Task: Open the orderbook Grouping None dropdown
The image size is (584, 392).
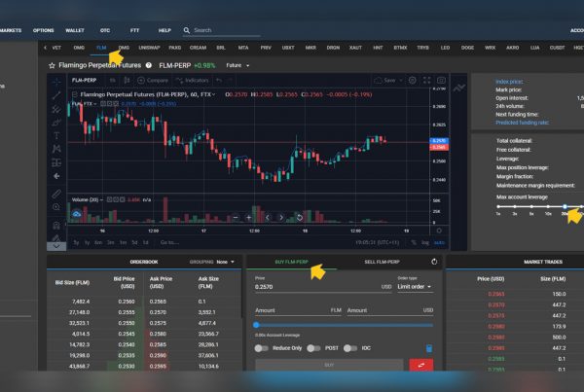Action: 226,262
